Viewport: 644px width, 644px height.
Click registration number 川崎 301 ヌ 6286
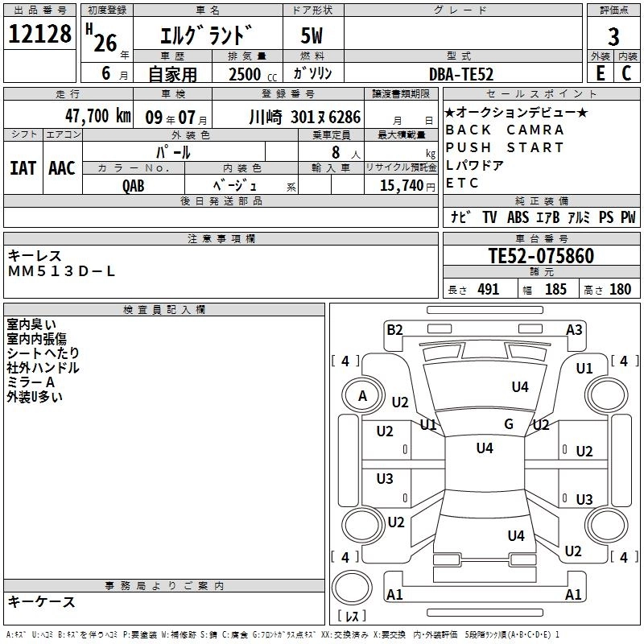305,118
